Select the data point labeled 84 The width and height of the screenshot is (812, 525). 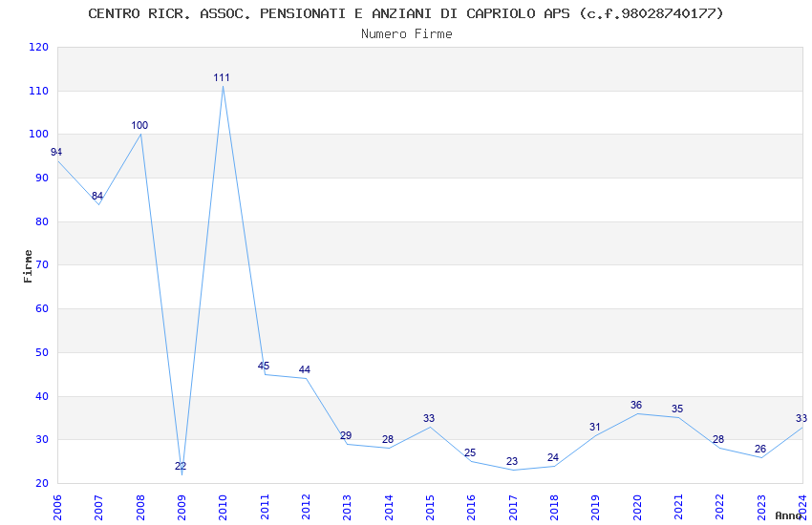(x=97, y=196)
